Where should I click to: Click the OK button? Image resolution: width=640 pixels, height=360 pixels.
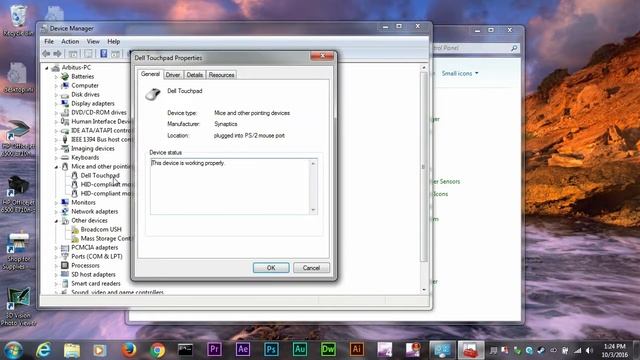point(271,268)
